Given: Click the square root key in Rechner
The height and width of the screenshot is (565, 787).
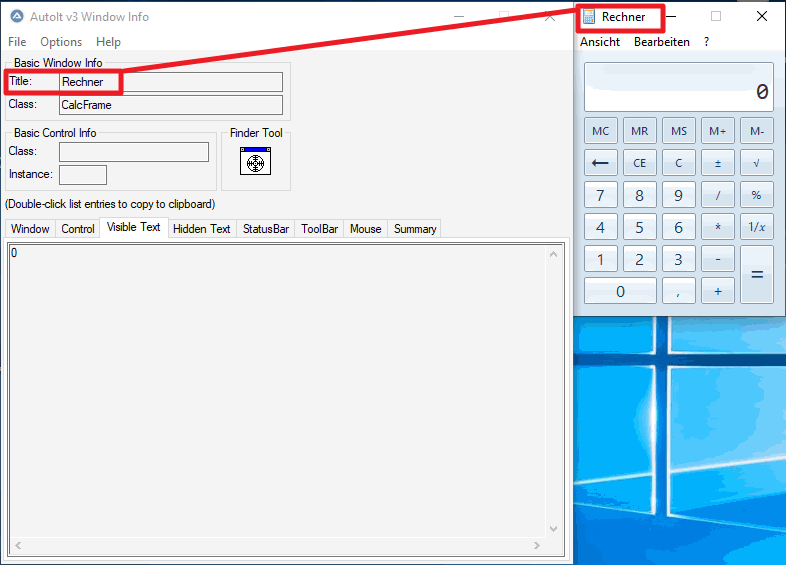Looking at the screenshot, I should pos(756,163).
